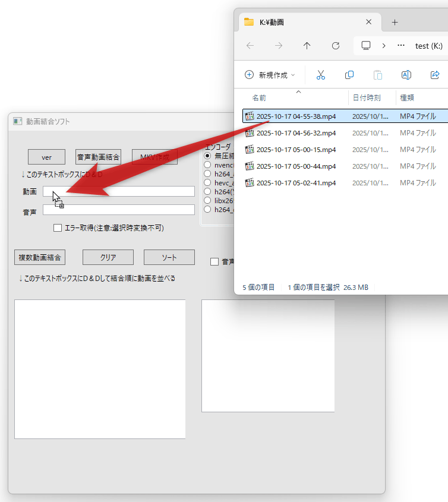Screen dimensions: 448x502
Task: Select the libx26 encoder radio button
Action: tap(207, 200)
